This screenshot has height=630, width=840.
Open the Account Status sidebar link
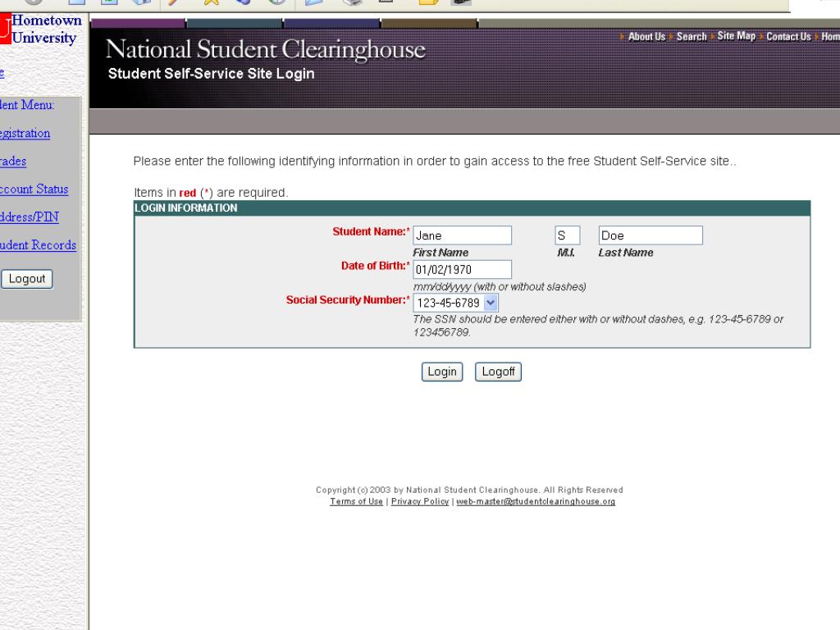[34, 189]
